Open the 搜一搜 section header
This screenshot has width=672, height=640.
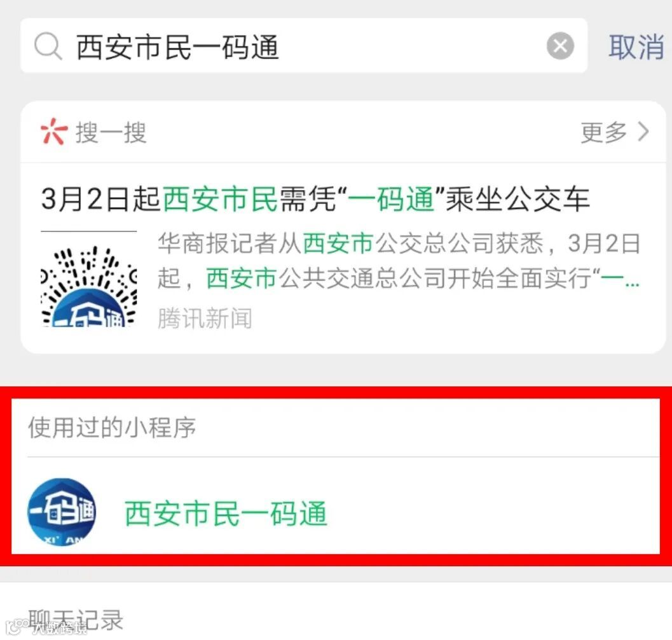(343, 132)
